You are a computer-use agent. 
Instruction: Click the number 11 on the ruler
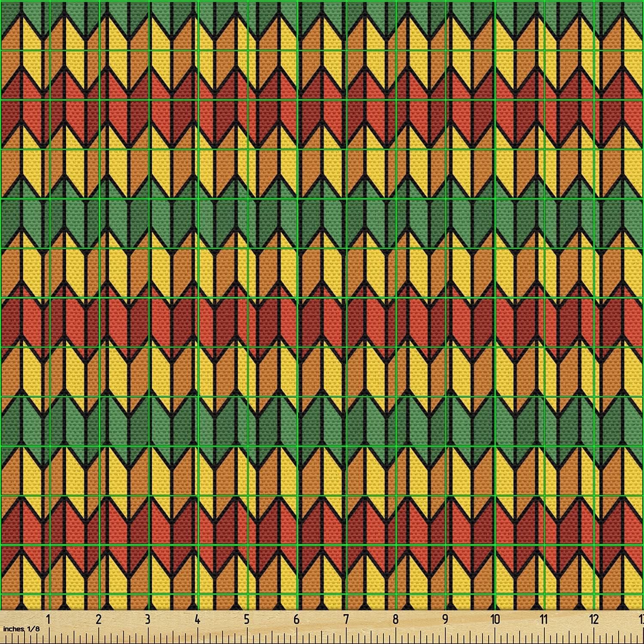pos(544,619)
